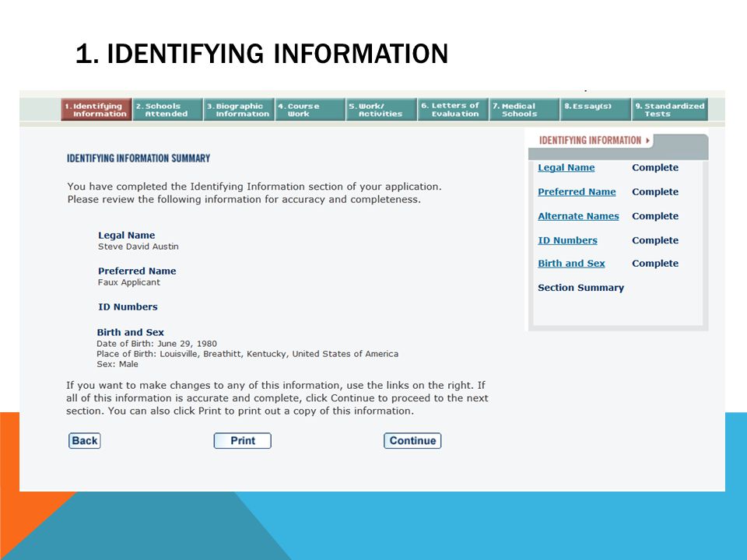Click the Identifying Information Summary heading
The width and height of the screenshot is (747, 560).
coord(139,158)
